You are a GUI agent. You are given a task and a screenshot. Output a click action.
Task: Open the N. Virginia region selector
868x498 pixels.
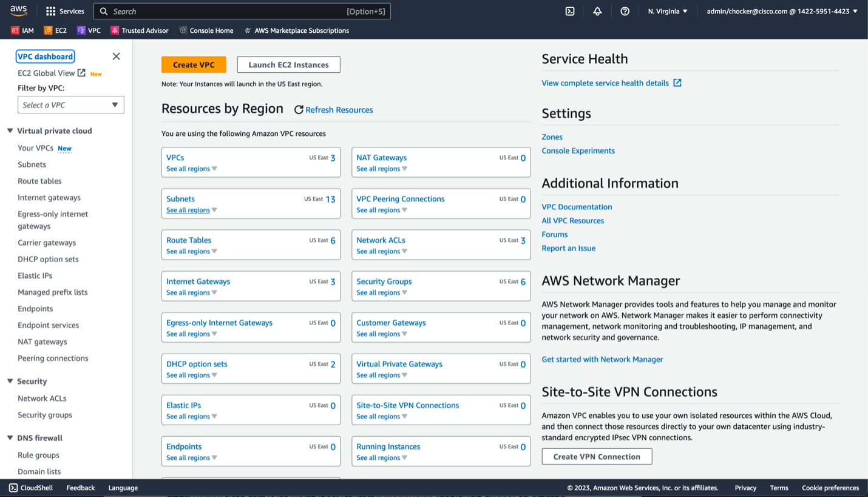click(x=668, y=11)
